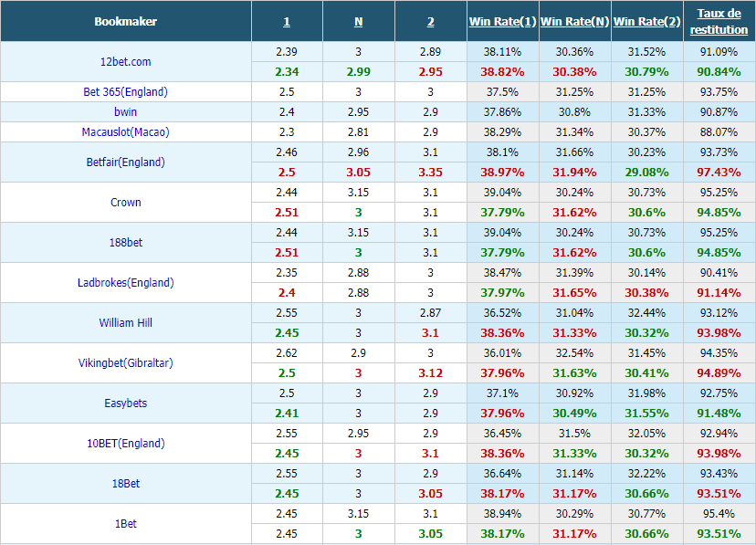Viewport: 756px width, 545px height.
Task: Click 10BET win rate 36.45%
Action: coord(502,434)
